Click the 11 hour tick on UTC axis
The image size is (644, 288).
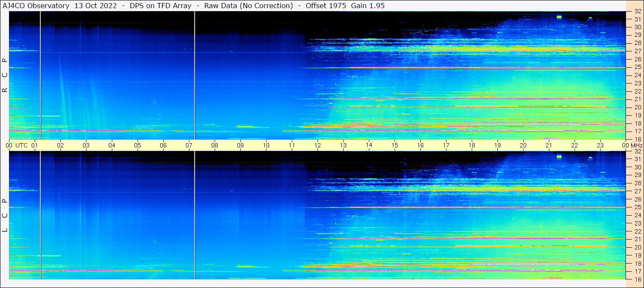click(292, 145)
